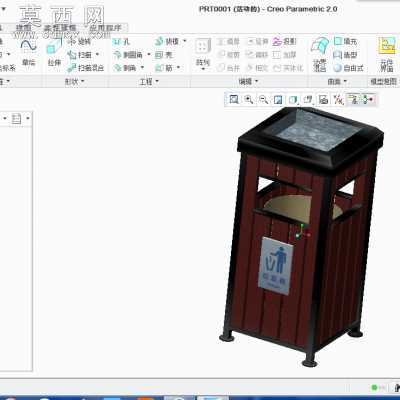The height and width of the screenshot is (400, 400).
Task: Select the Draft (拔模) tool
Action: tap(167, 42)
